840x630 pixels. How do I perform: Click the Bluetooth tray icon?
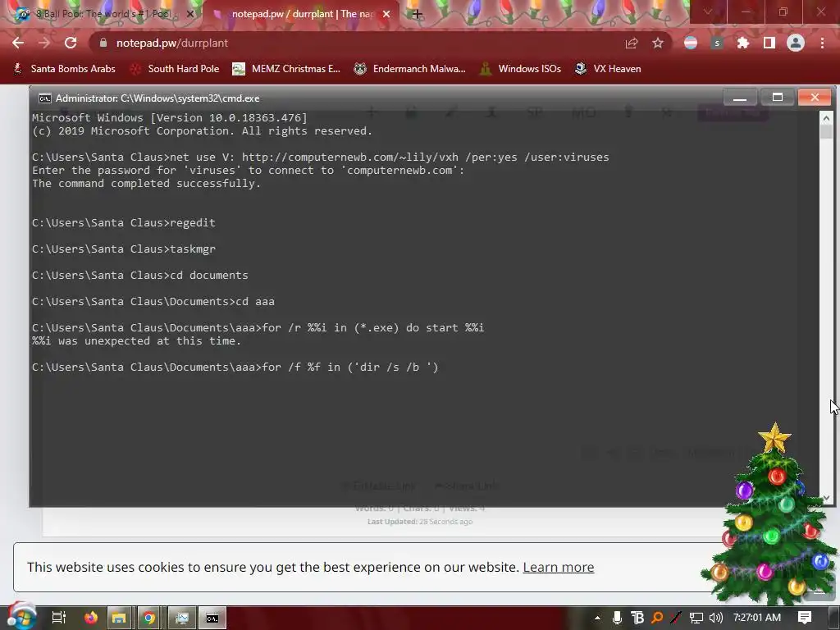click(637, 618)
